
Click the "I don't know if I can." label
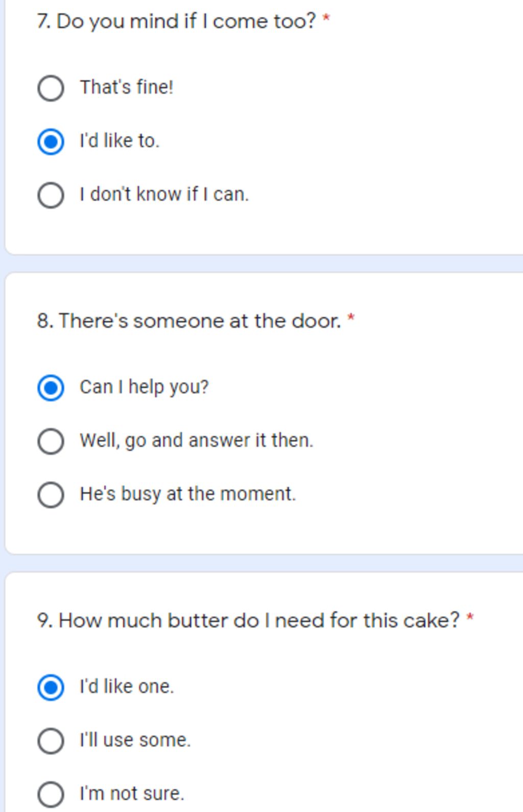[164, 195]
